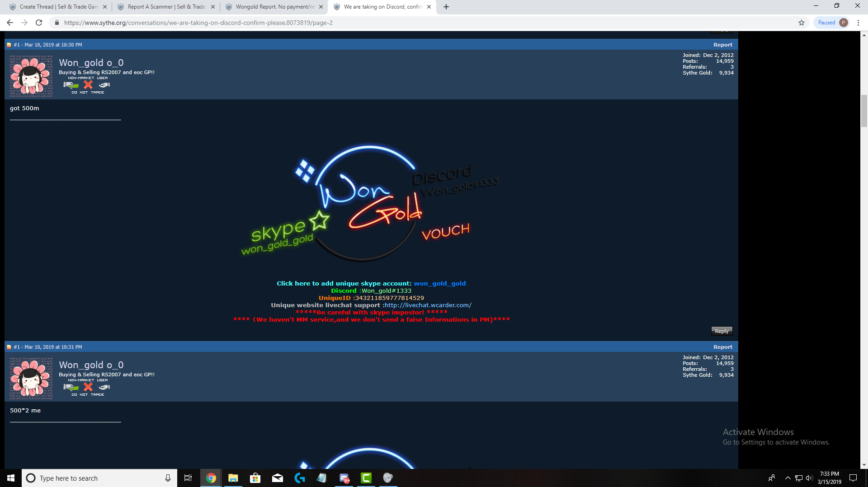Open the People icon in system tray
This screenshot has height=487, width=868.
point(772,478)
